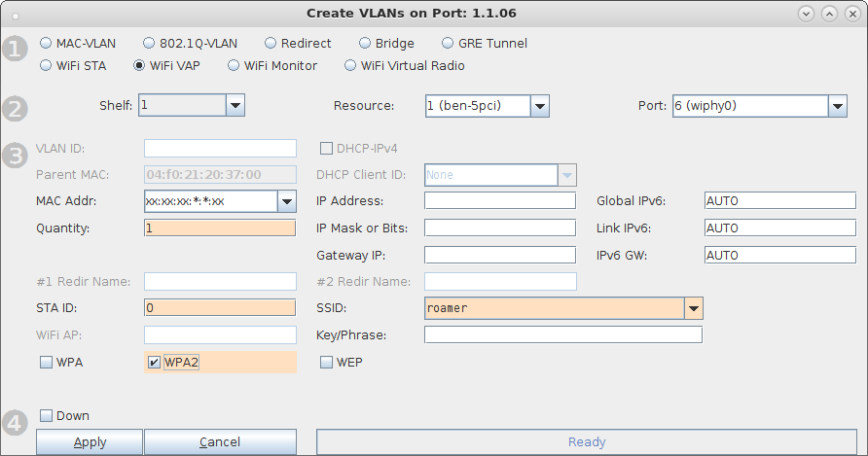The width and height of the screenshot is (868, 456).
Task: Enable the WPA checkbox
Action: [x=46, y=363]
